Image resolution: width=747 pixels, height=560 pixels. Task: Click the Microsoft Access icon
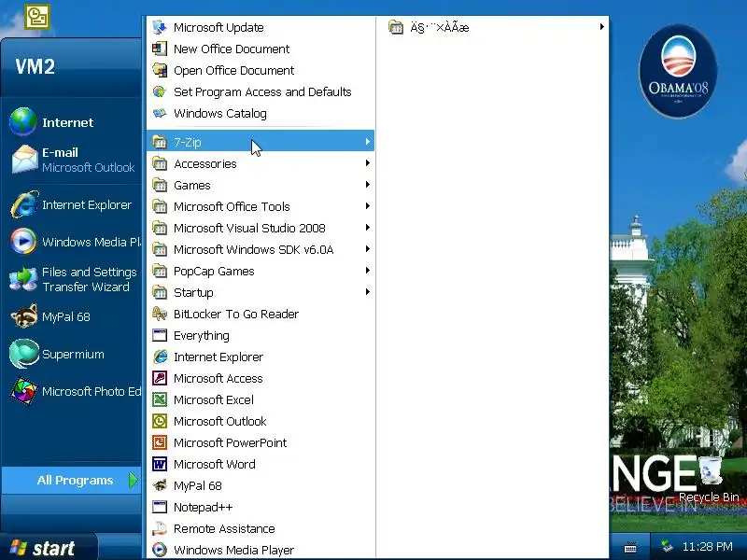pos(160,378)
